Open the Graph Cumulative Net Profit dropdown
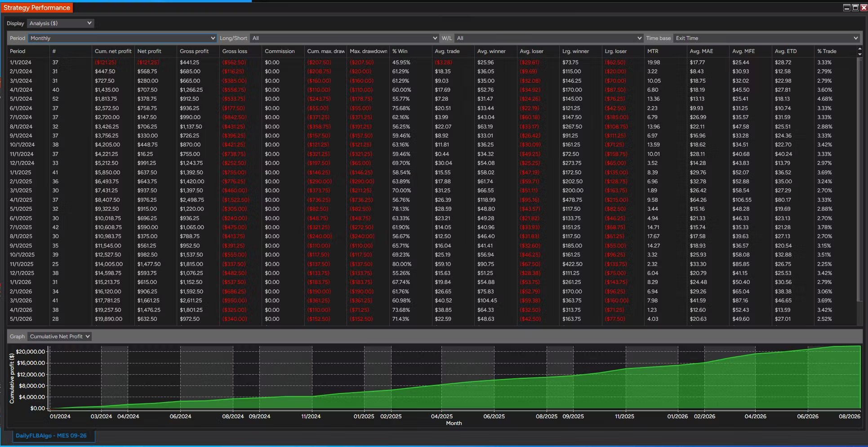The height and width of the screenshot is (447, 868). tap(59, 336)
